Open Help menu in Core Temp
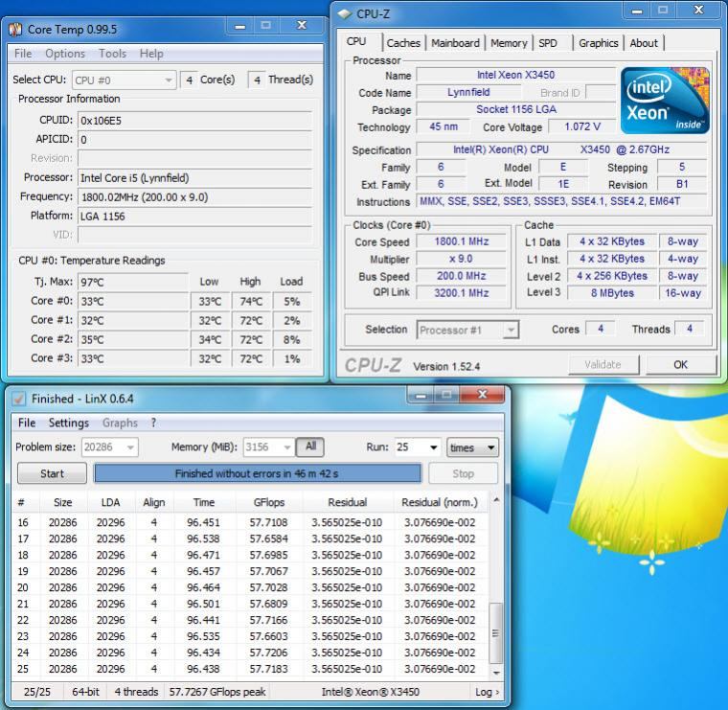This screenshot has width=728, height=710. 151,54
